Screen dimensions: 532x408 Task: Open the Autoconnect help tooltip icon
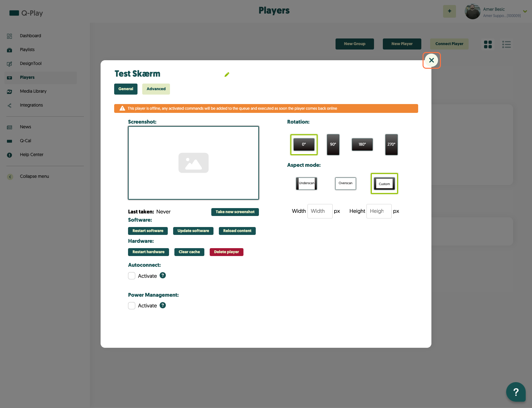pyautogui.click(x=163, y=276)
